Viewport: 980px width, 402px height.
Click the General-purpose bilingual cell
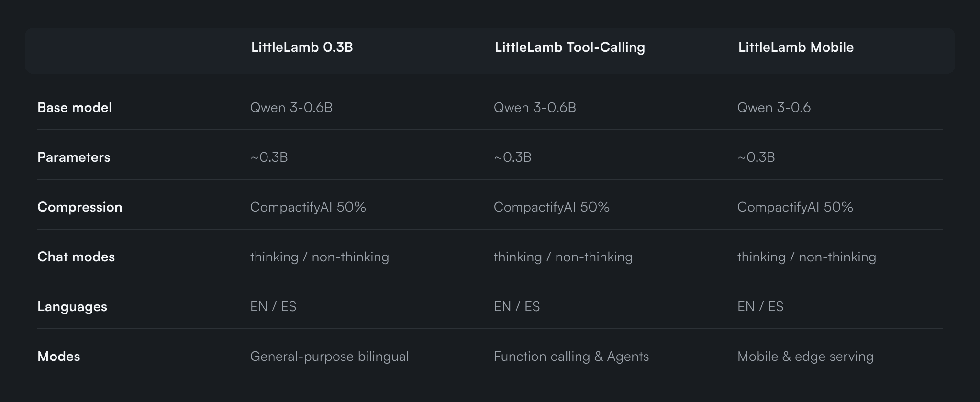point(329,357)
